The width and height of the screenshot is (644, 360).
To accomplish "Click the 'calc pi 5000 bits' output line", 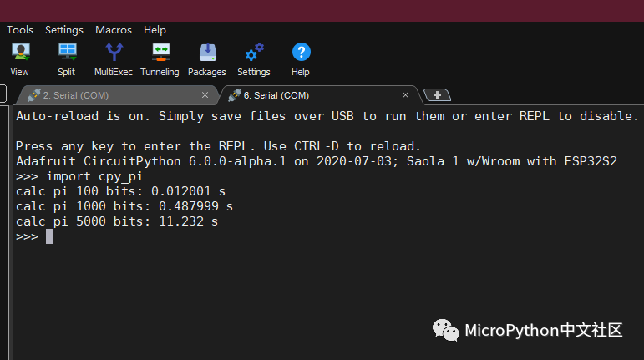I will click(x=117, y=221).
